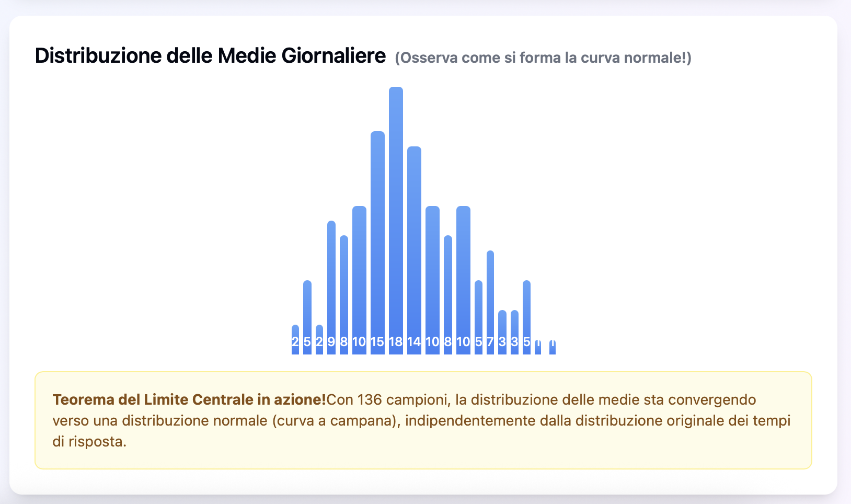
Task: Select the 5 bar between the two 2 bars
Action: (x=307, y=317)
